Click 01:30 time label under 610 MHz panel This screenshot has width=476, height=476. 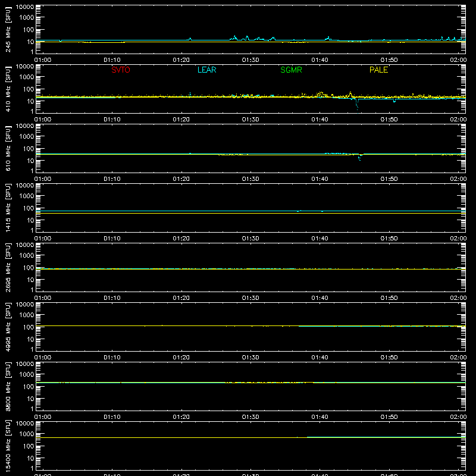[x=250, y=179]
